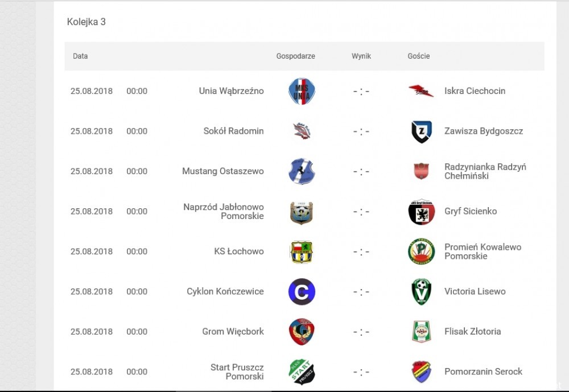This screenshot has width=569, height=392.
Task: Follow the Radzynianka Radzyń Chełmiński link
Action: [485, 171]
